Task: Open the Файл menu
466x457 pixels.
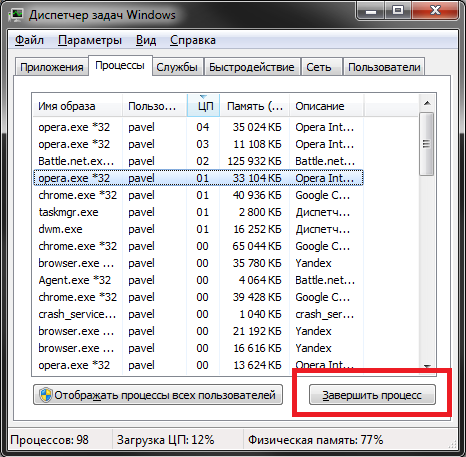Action: pyautogui.click(x=29, y=40)
